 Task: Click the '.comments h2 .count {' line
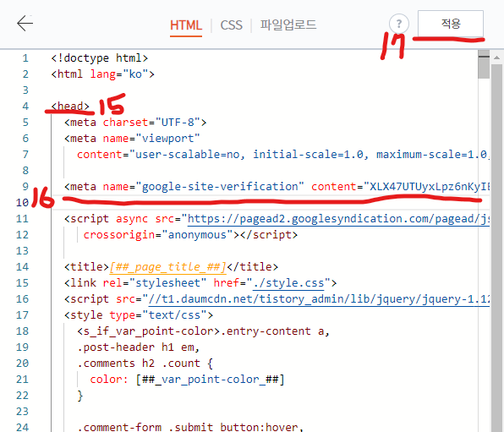pyautogui.click(x=145, y=364)
